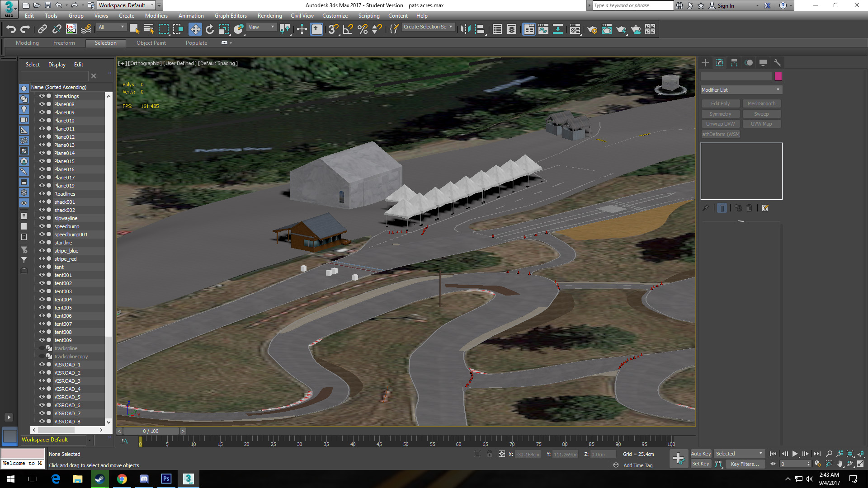Open the Curve Editor icon

click(x=543, y=29)
